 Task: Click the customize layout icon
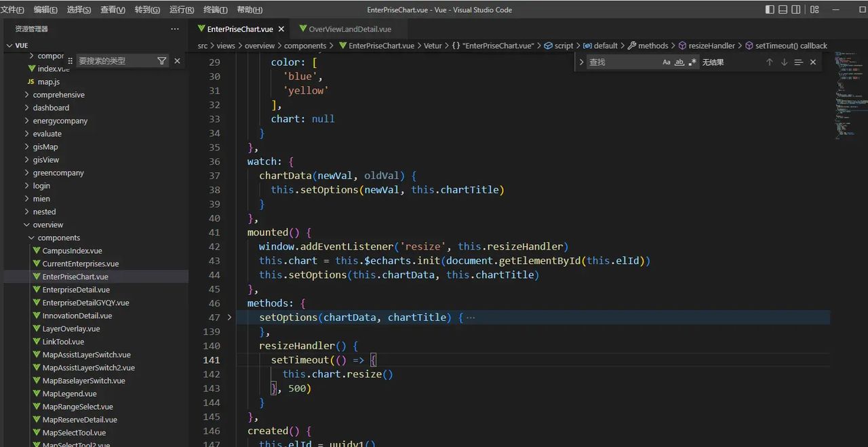pyautogui.click(x=814, y=9)
